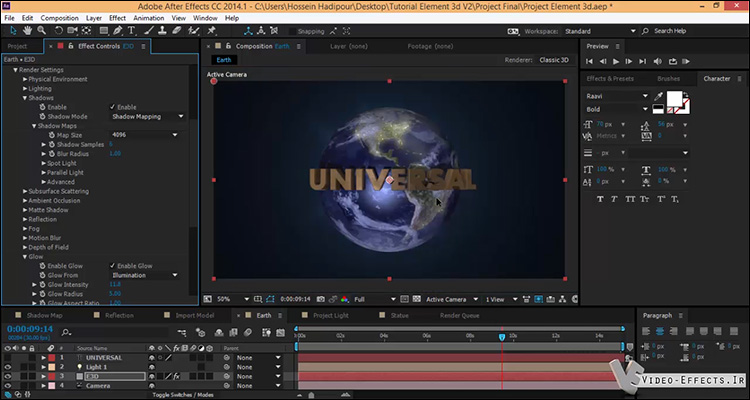This screenshot has height=400, width=750.
Task: Center align paragraph text
Action: [660, 331]
